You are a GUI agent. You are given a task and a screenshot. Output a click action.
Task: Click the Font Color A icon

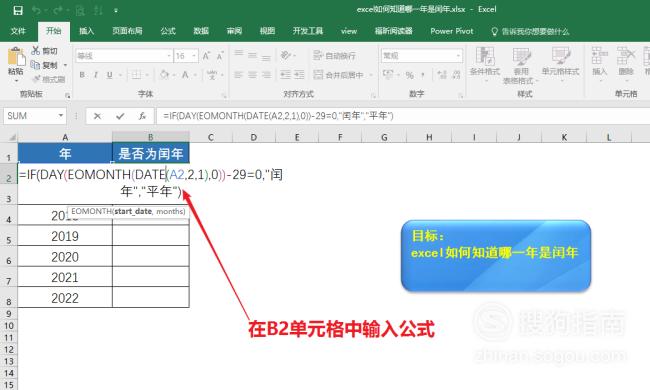185,75
